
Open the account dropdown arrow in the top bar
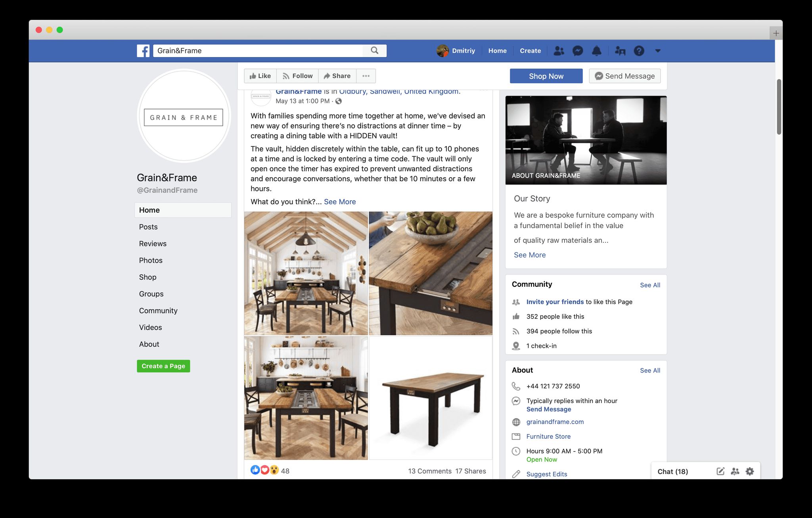[658, 51]
